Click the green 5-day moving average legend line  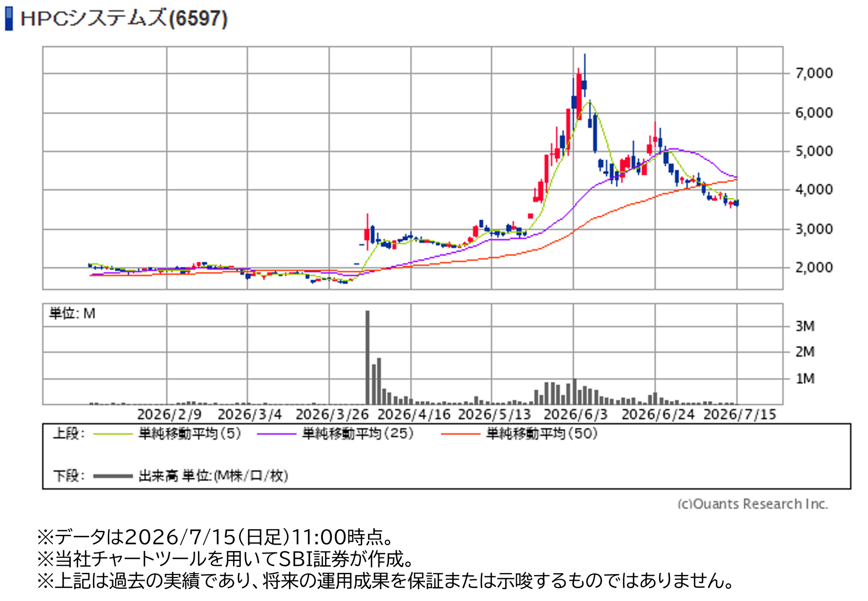113,434
